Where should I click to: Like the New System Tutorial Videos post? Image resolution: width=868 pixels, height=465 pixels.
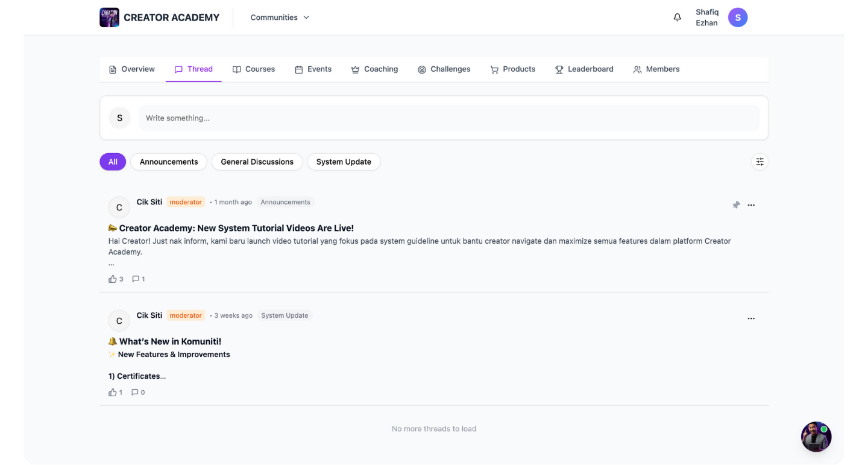pos(113,279)
